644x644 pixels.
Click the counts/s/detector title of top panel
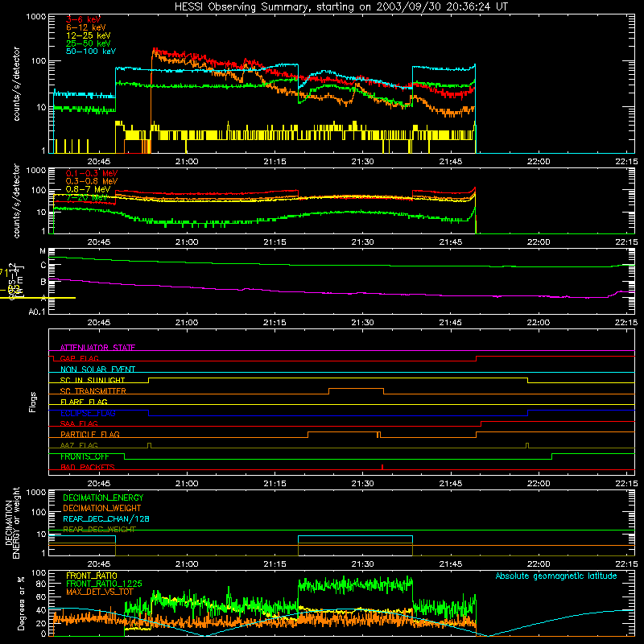16,84
